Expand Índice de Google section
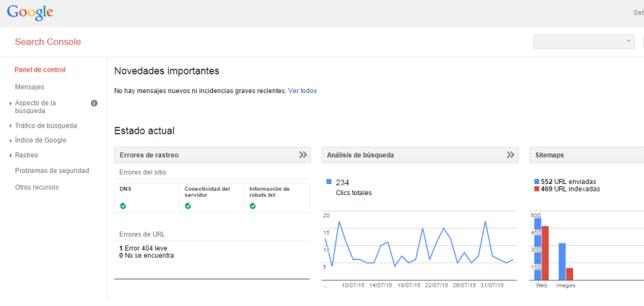This screenshot has height=306, width=644. click(40, 140)
